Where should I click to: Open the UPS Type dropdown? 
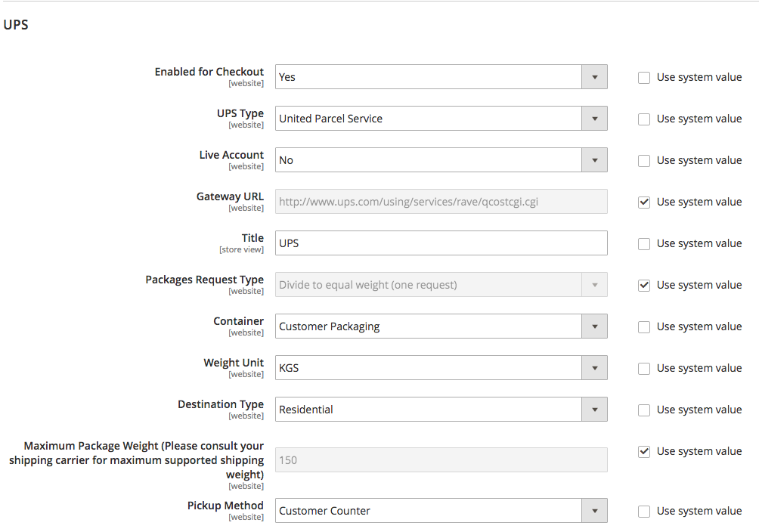pyautogui.click(x=594, y=118)
